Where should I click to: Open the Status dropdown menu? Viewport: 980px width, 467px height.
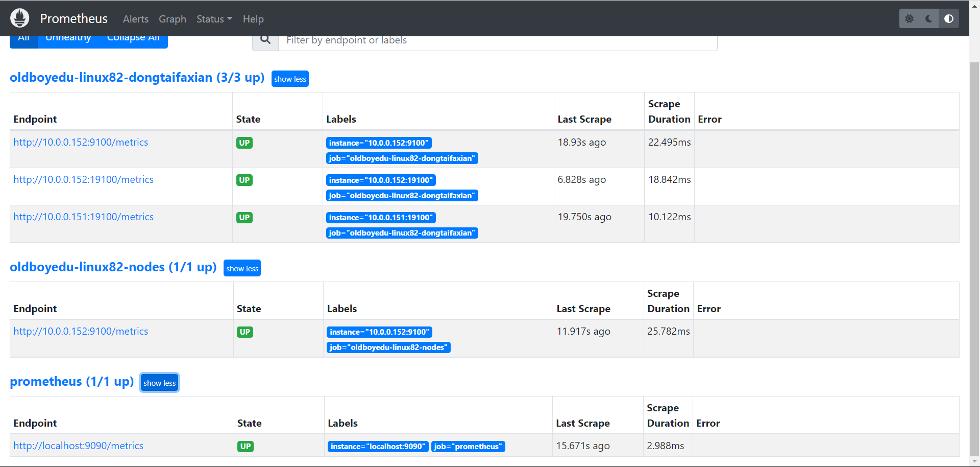[214, 19]
